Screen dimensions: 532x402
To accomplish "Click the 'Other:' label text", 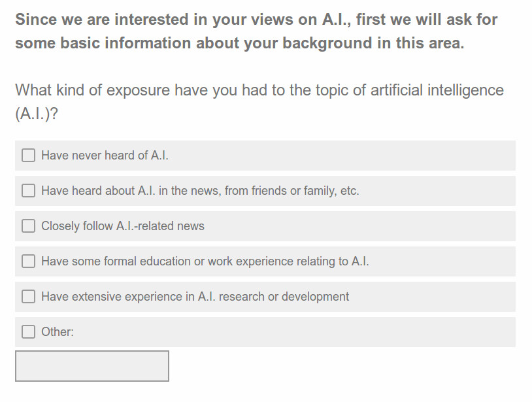I will pyautogui.click(x=58, y=332).
